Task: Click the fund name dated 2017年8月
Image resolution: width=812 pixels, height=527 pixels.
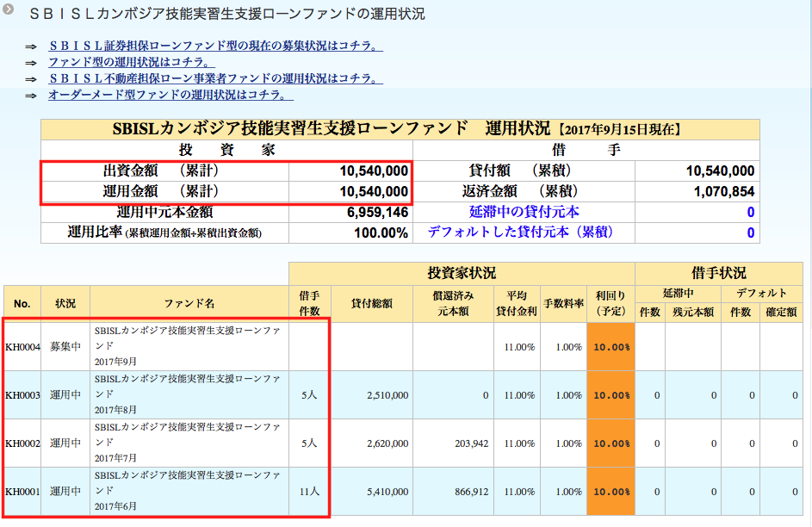Action: pyautogui.click(x=188, y=394)
